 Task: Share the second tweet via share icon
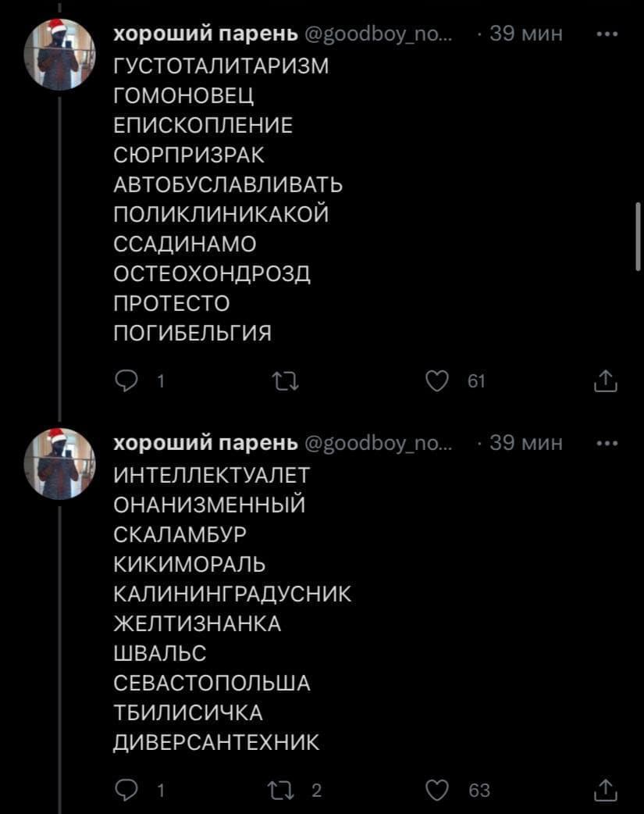coord(605,791)
